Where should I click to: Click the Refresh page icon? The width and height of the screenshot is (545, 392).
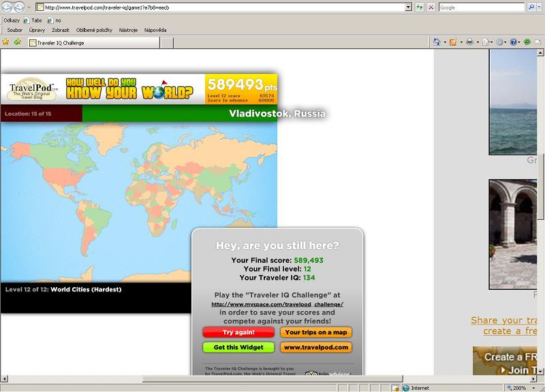tap(420, 7)
